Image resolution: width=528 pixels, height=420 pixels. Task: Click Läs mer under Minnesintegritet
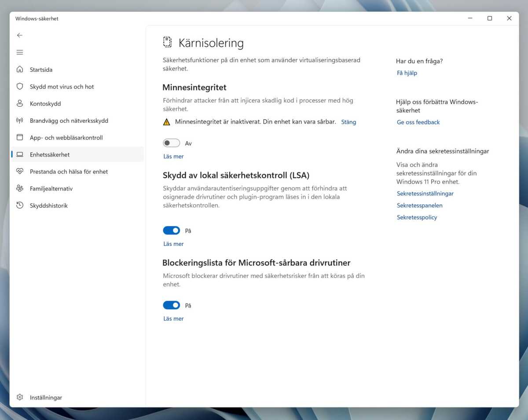pyautogui.click(x=173, y=157)
